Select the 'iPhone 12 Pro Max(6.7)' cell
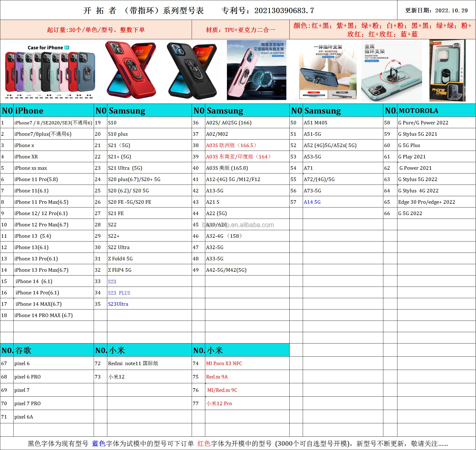 tap(54, 225)
